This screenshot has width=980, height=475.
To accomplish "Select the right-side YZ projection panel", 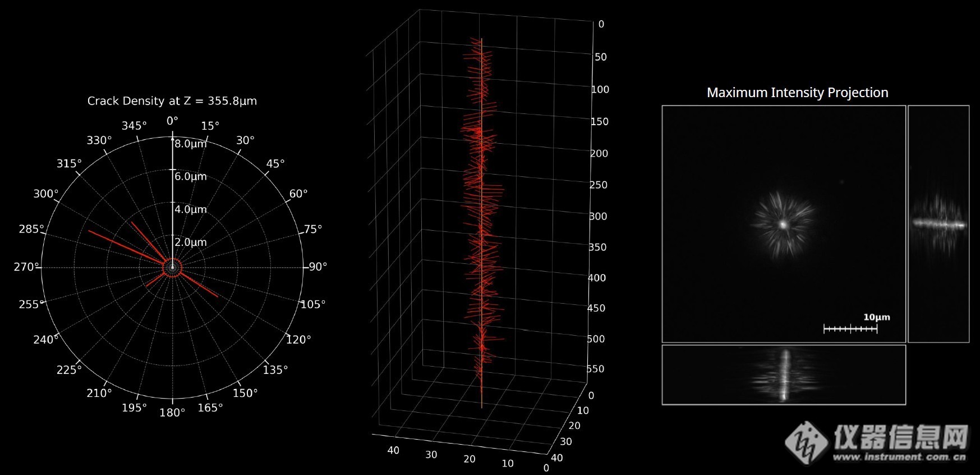I will (x=938, y=223).
